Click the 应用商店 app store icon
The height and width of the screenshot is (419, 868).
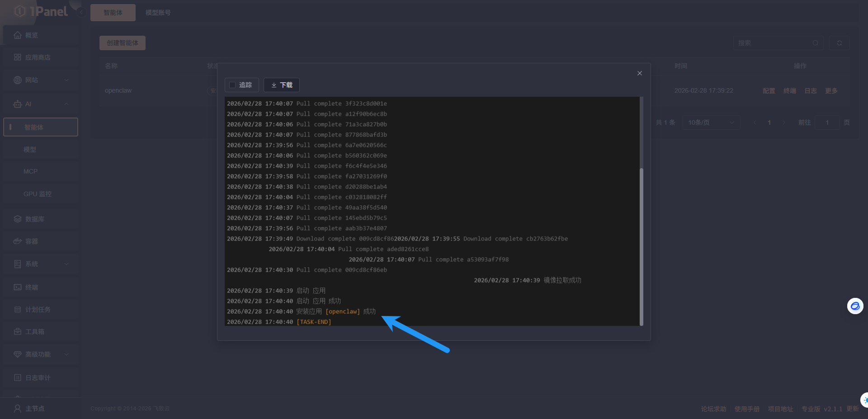18,57
